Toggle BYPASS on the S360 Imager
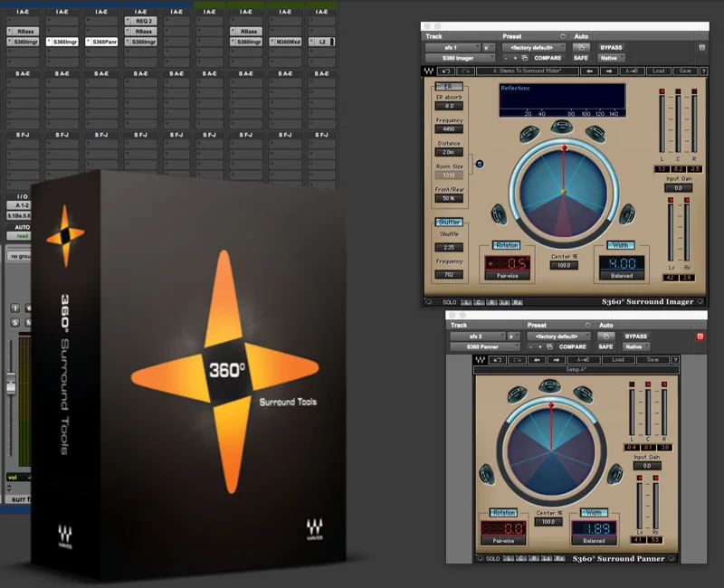This screenshot has width=724, height=588. 614,47
